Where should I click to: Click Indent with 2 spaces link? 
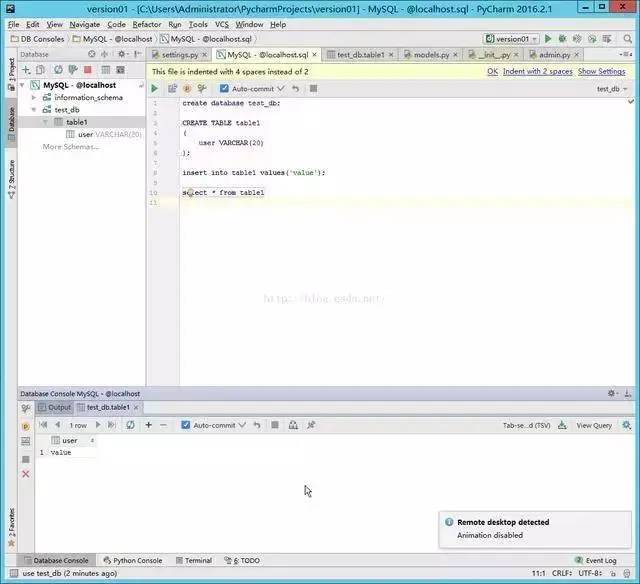click(538, 71)
